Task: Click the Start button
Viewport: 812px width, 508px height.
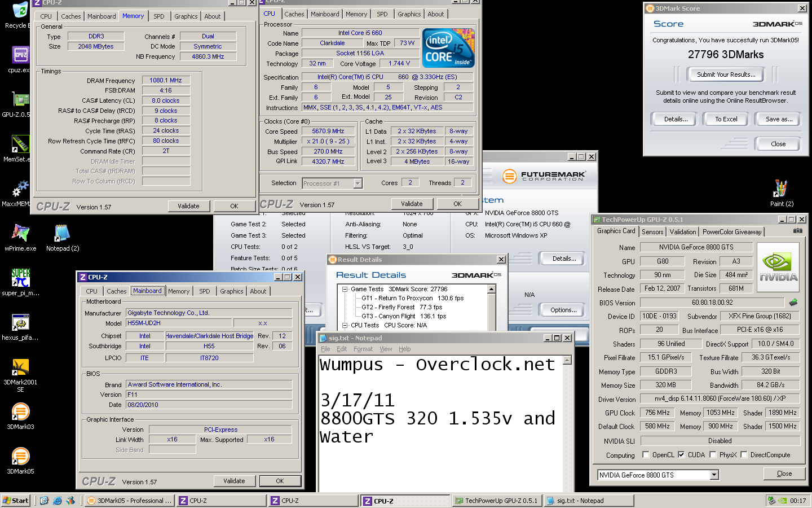Action: click(x=16, y=501)
